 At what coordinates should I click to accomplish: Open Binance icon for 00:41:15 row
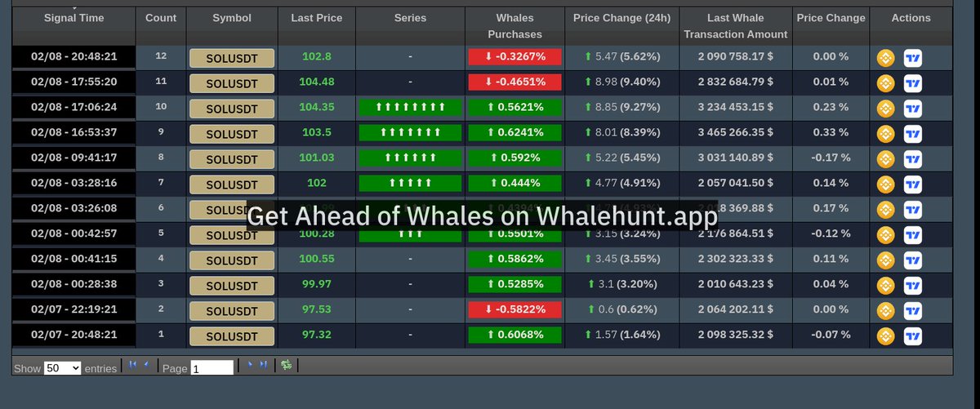(886, 260)
